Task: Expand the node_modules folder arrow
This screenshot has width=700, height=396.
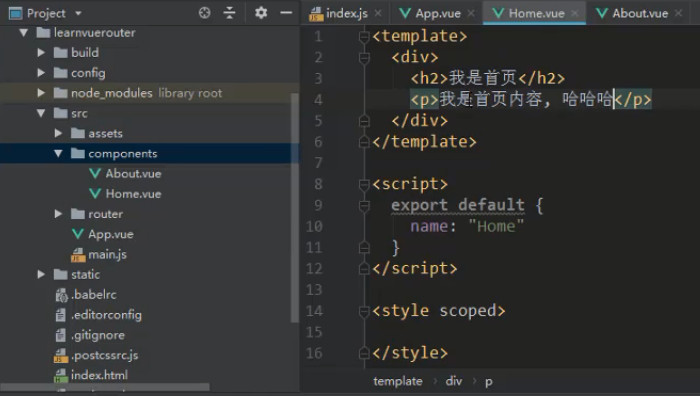Action: tap(41, 93)
